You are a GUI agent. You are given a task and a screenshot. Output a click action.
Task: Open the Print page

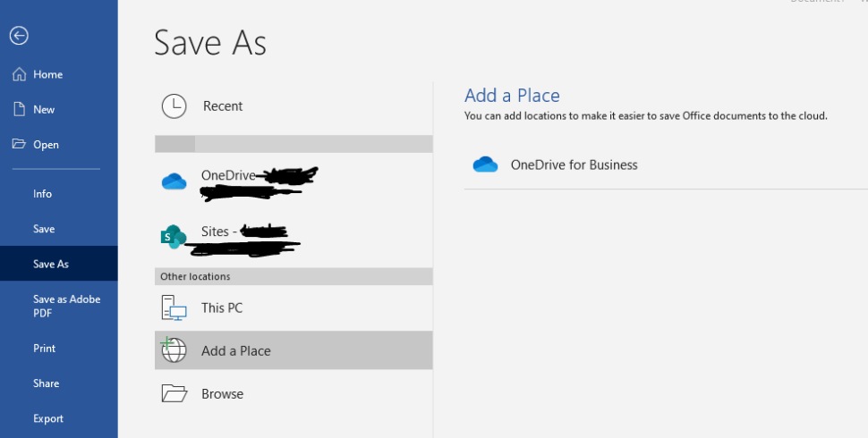click(x=59, y=348)
